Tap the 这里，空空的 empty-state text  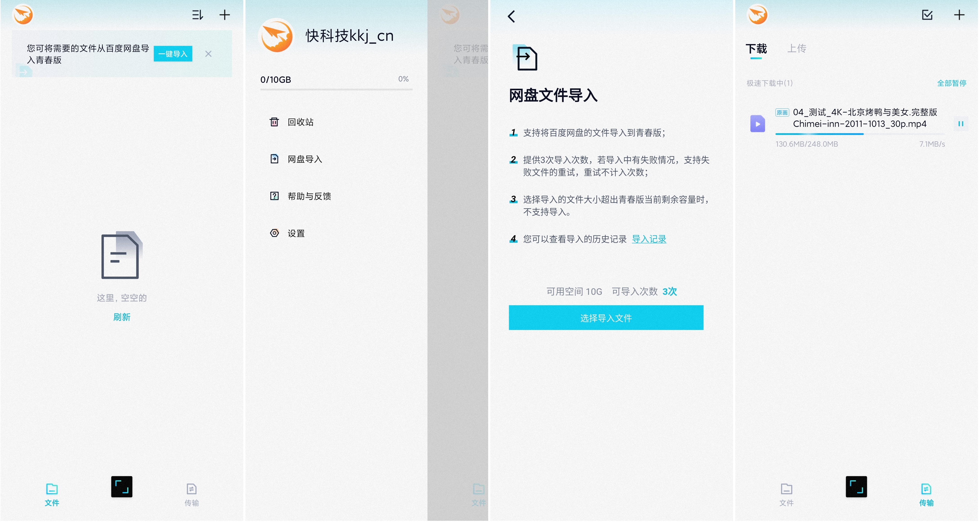121,298
